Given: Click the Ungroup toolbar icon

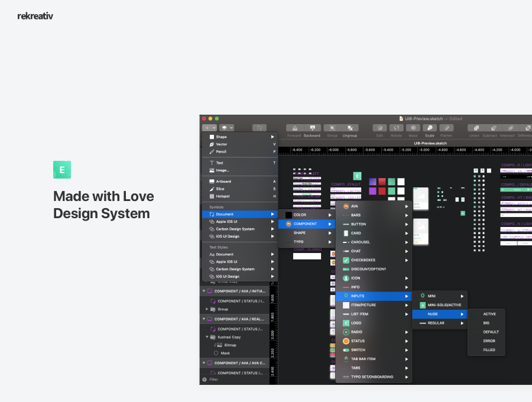Looking at the screenshot, I should (x=349, y=128).
